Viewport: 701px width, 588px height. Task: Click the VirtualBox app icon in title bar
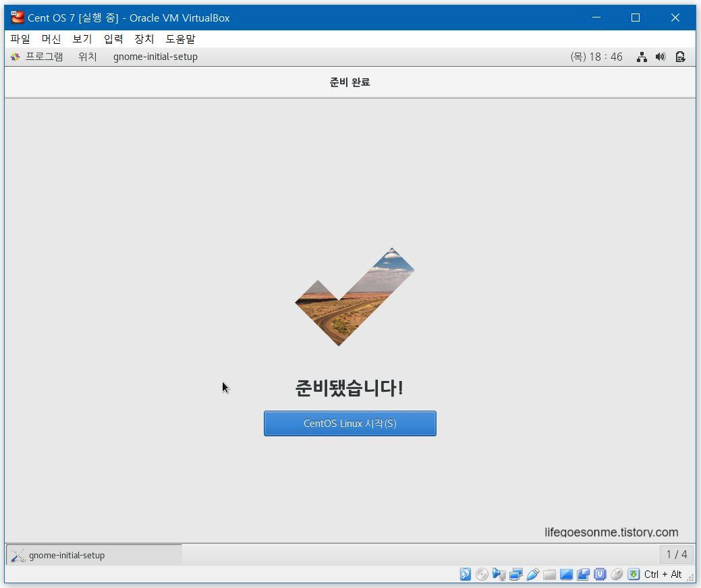18,18
